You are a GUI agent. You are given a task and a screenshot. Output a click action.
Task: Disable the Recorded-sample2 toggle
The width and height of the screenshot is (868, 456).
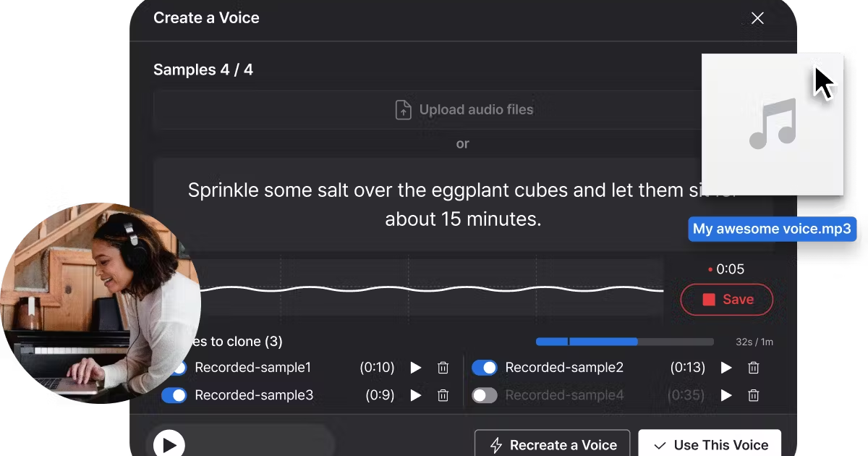(485, 368)
